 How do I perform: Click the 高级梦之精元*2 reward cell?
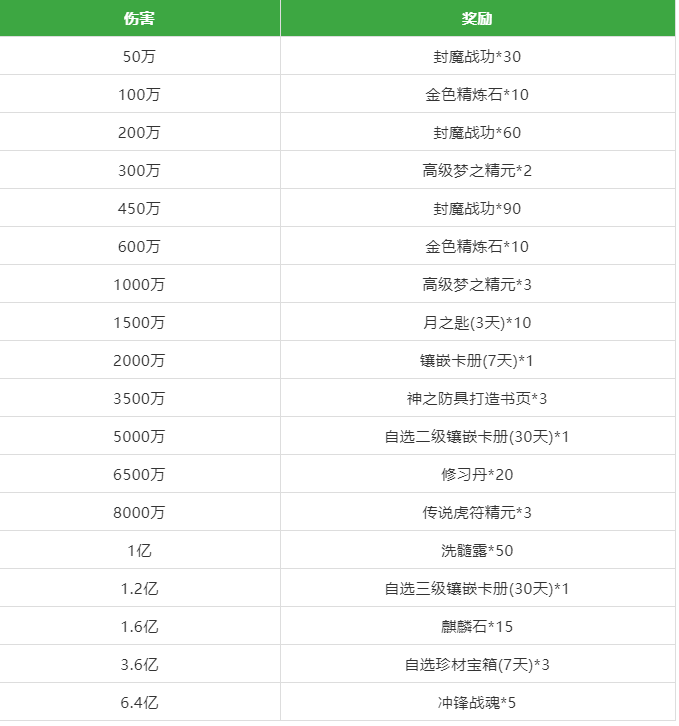click(x=478, y=170)
